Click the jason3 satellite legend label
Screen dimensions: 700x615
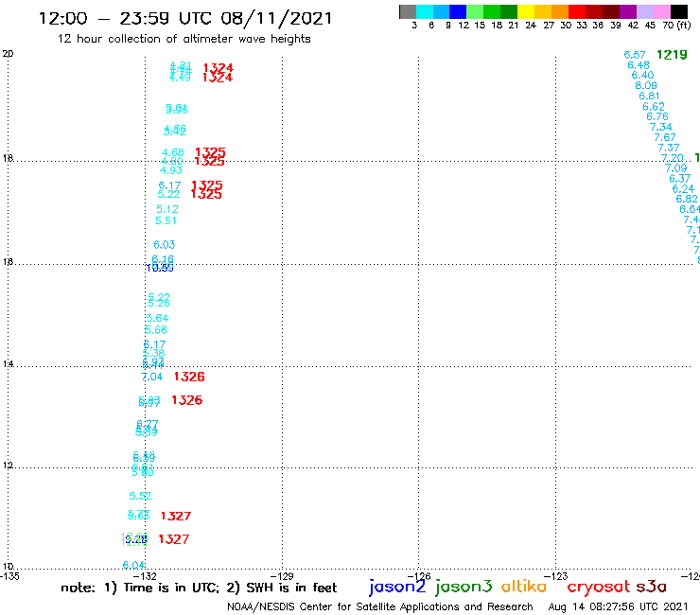pyautogui.click(x=464, y=588)
